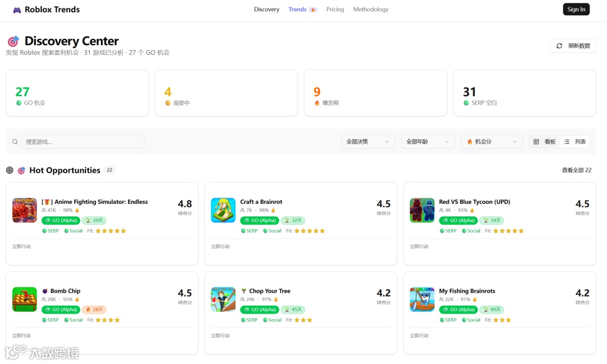This screenshot has height=364, width=607.
Task: Click the fire badge beside Trends tab
Action: pos(313,10)
